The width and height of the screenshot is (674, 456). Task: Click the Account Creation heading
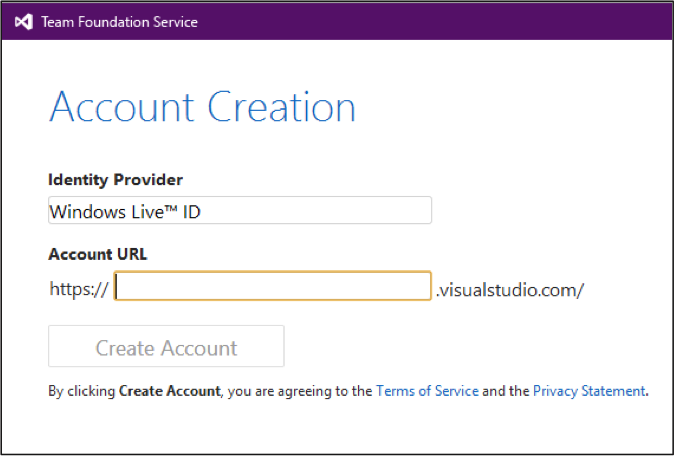pos(202,107)
